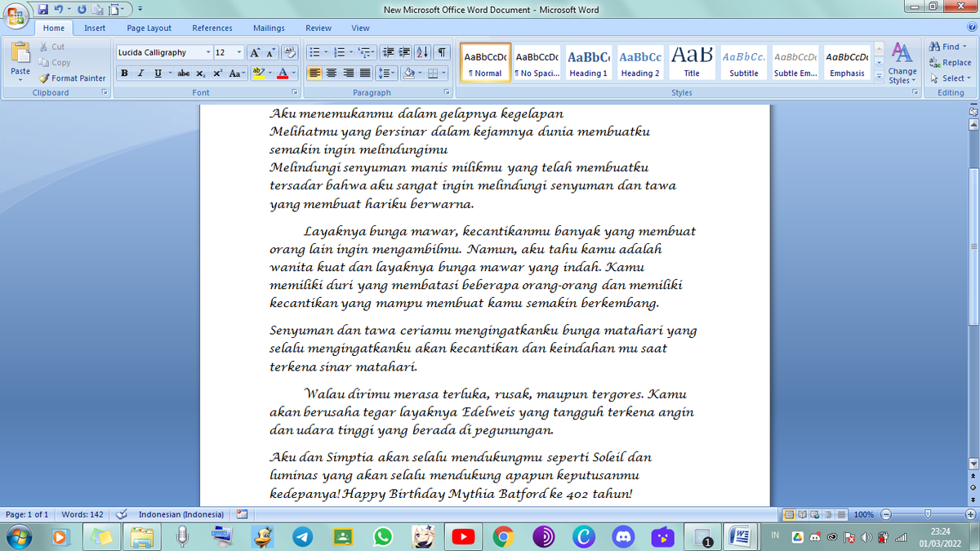Open the Font dialog launcher
The width and height of the screenshot is (980, 551).
click(293, 93)
